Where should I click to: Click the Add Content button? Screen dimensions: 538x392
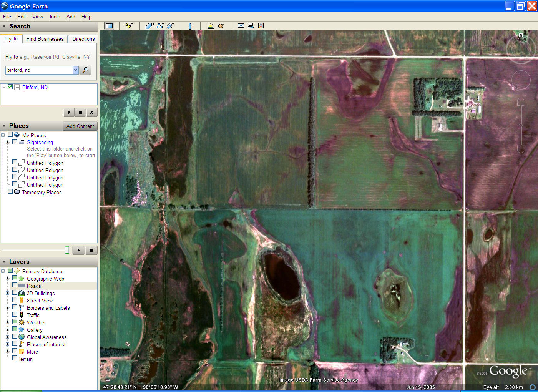(x=80, y=126)
